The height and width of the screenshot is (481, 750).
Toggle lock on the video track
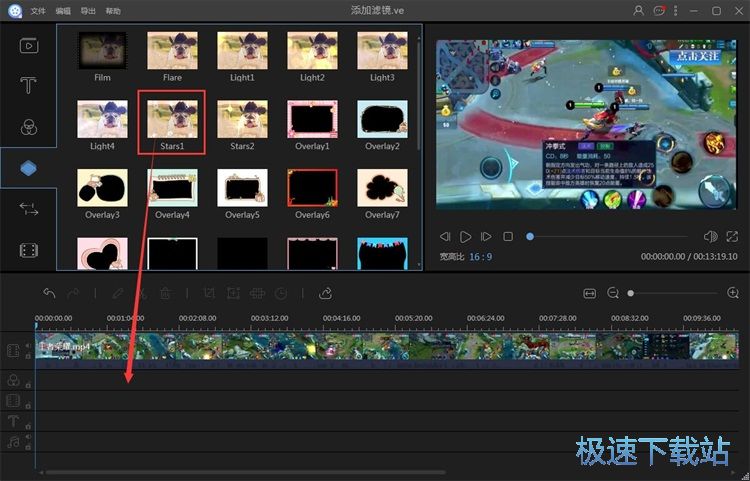tap(28, 355)
